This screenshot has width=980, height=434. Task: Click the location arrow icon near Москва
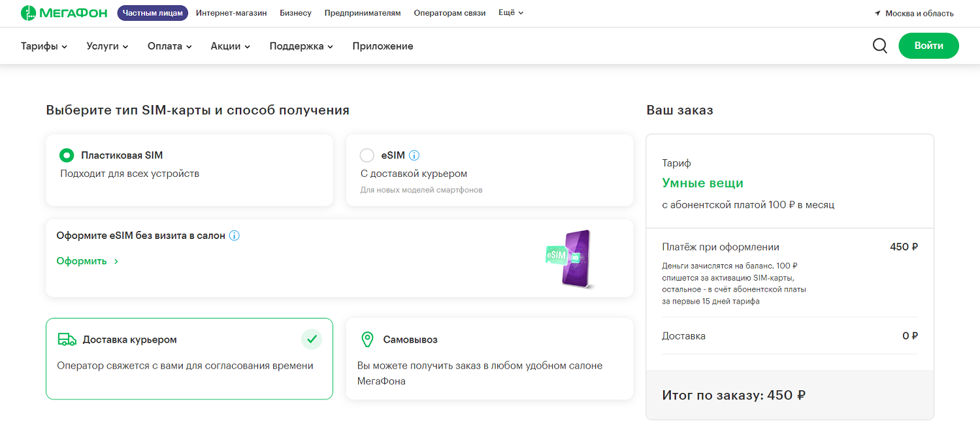pos(877,13)
